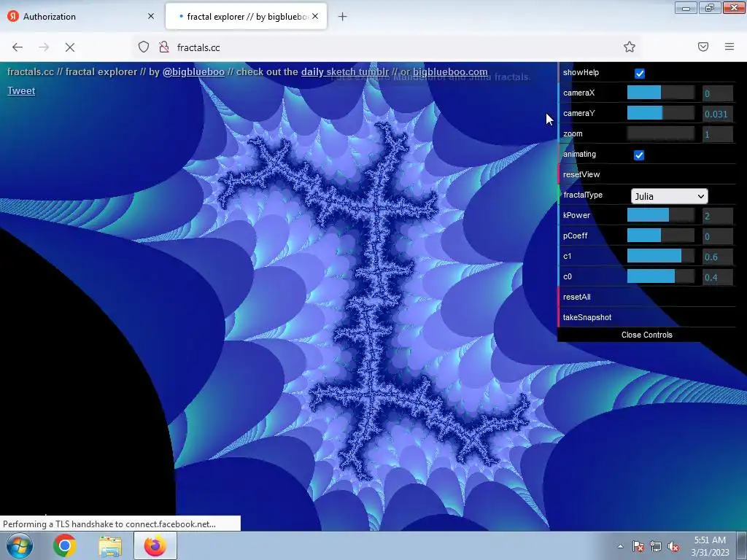747x560 pixels.
Task: Click the pCoeff value field
Action: tap(718, 236)
